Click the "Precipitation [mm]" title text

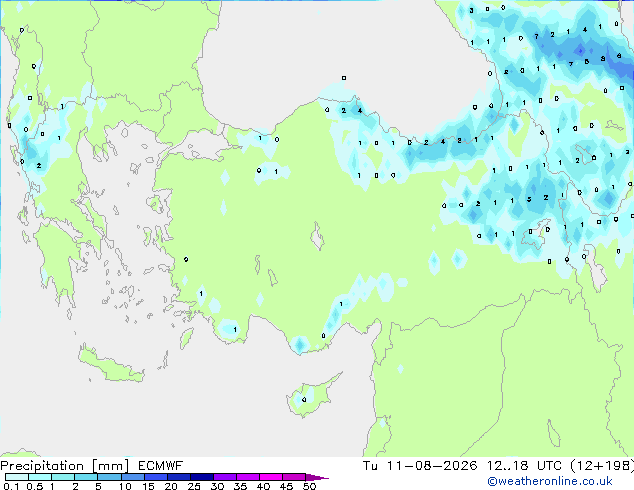click(x=65, y=466)
